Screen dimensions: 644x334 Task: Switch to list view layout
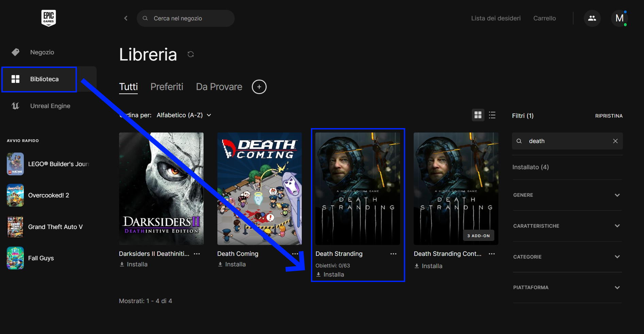[x=492, y=115]
